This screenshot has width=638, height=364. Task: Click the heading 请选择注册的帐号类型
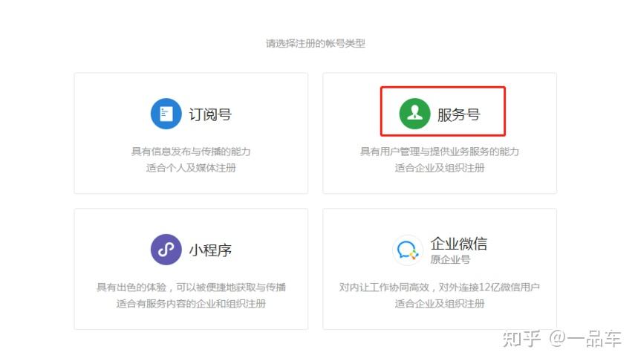[x=316, y=43]
